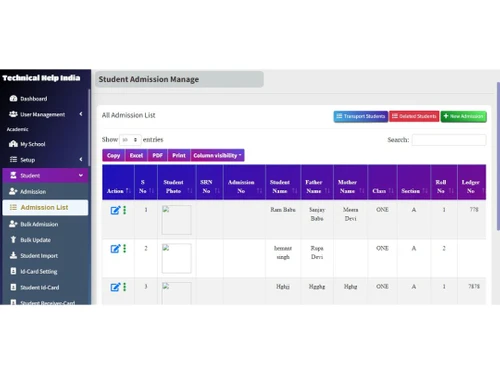Select Admission List sidebar item
The height and width of the screenshot is (375, 500).
45,207
